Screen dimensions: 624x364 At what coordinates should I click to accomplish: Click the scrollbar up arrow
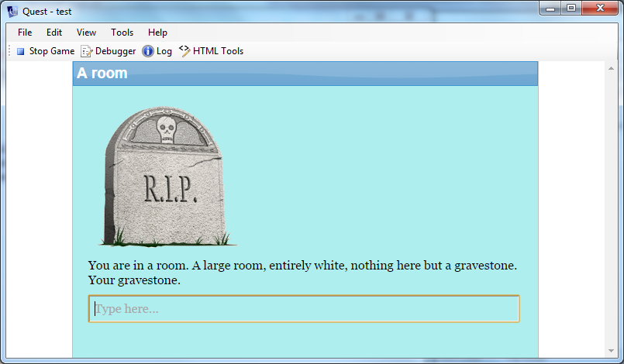click(610, 68)
